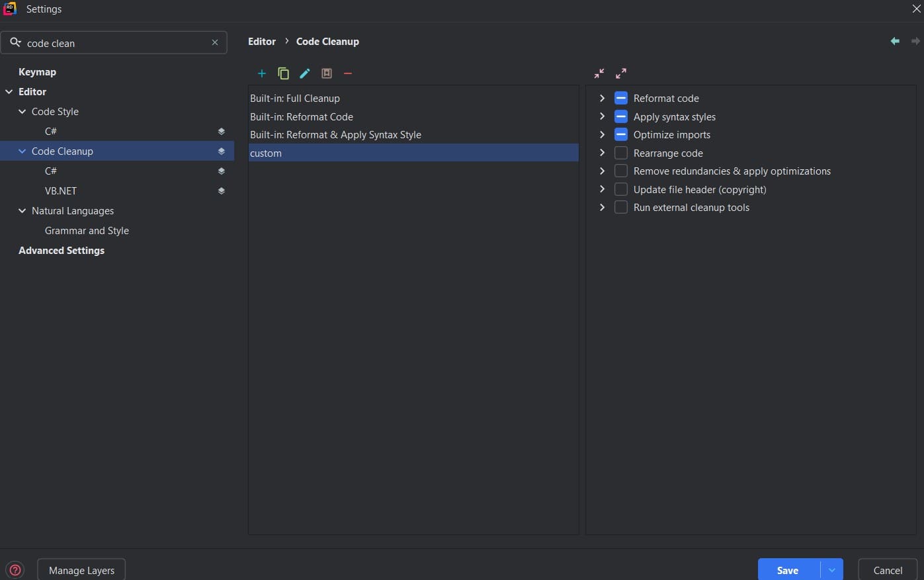
Task: Click the layer icon beside VB.NET
Action: (x=222, y=191)
